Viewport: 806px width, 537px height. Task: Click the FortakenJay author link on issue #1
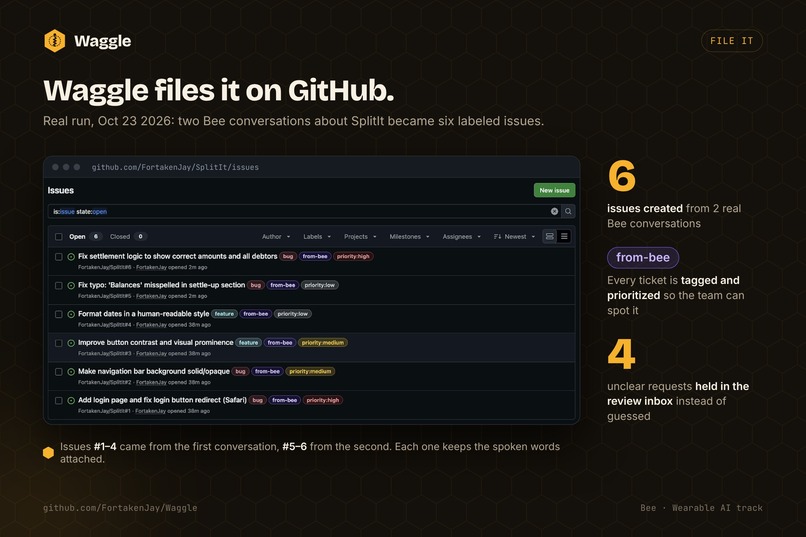(151, 411)
